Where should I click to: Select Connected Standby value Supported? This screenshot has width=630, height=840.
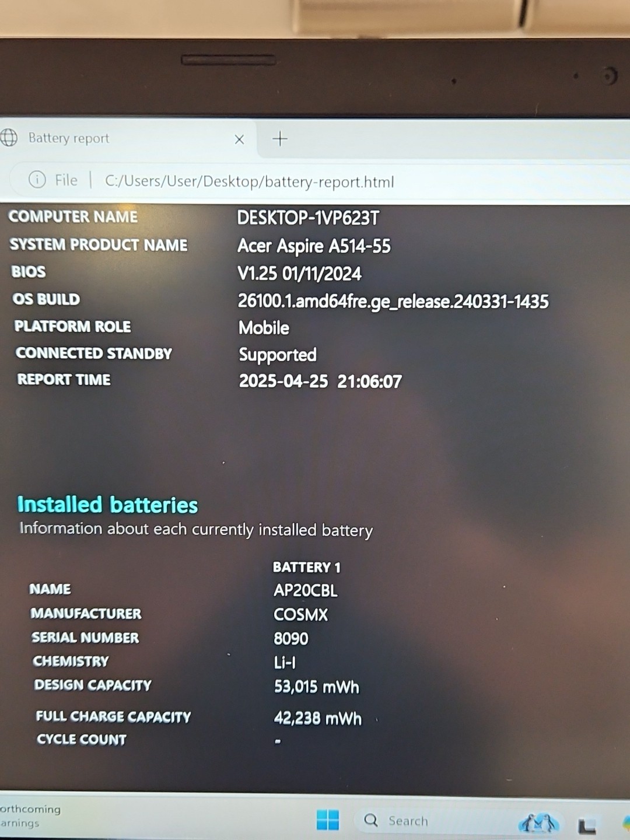point(278,355)
